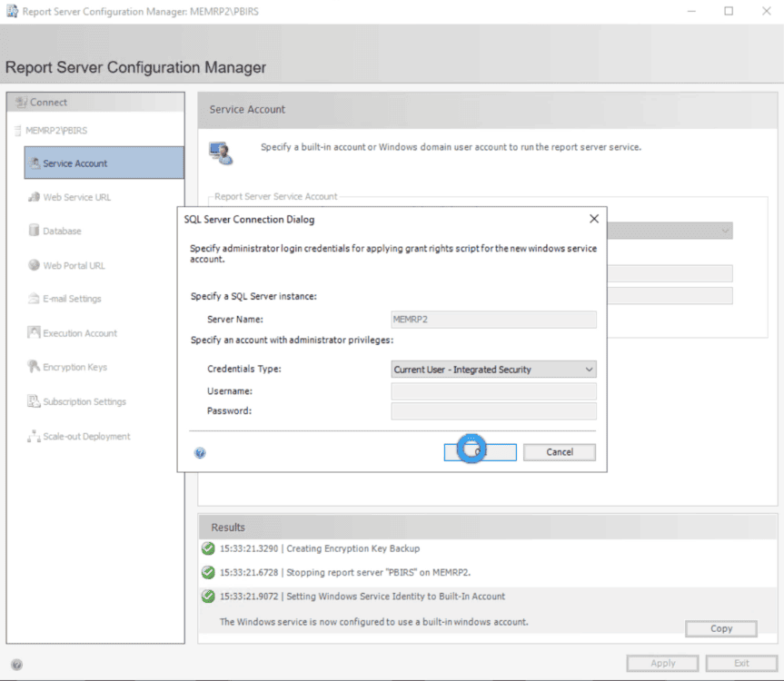784x681 pixels.
Task: Click the Copy button in Results
Action: 720,628
